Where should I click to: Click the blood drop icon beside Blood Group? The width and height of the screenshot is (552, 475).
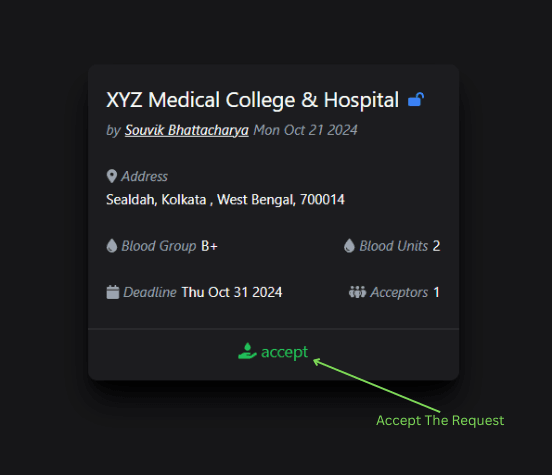click(112, 246)
